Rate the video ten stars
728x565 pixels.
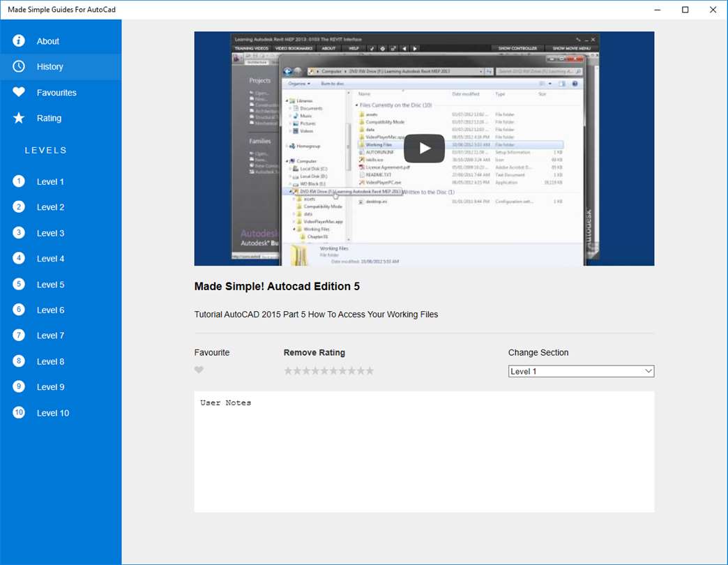[x=370, y=370]
